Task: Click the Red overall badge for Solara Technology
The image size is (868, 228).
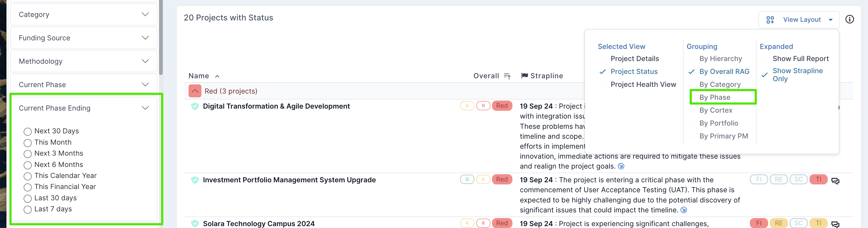Action: click(502, 223)
